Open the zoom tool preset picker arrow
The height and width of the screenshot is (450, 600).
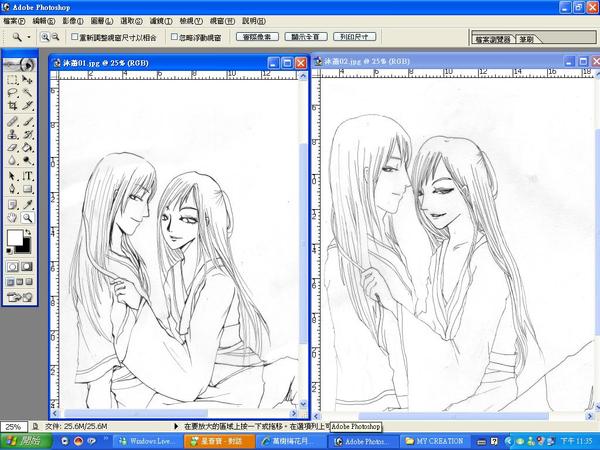[x=29, y=37]
